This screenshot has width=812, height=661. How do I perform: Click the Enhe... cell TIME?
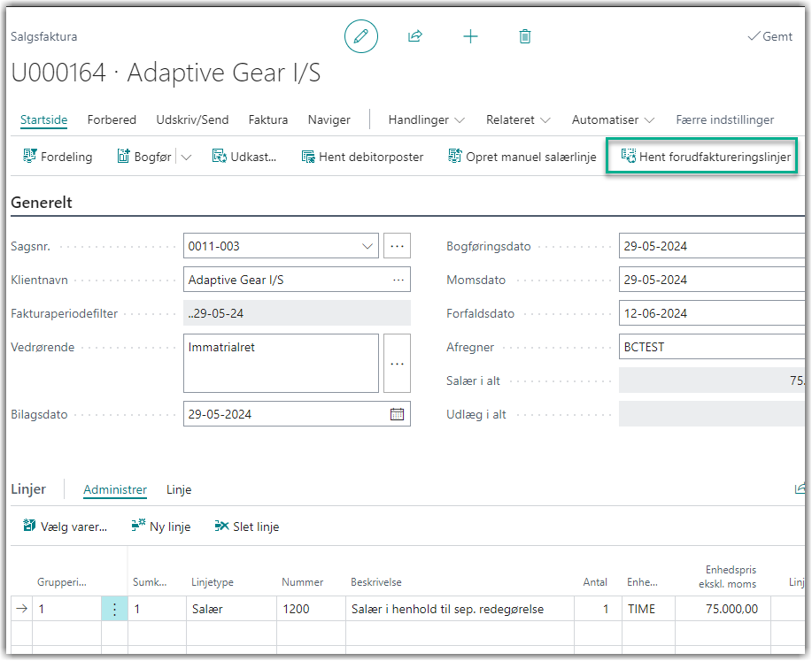pyautogui.click(x=649, y=610)
